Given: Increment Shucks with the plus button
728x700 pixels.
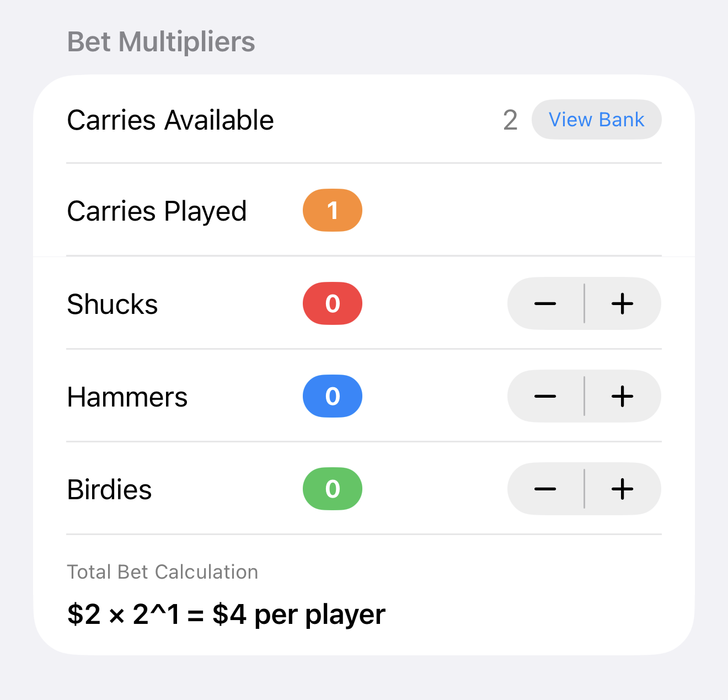Looking at the screenshot, I should (x=623, y=303).
